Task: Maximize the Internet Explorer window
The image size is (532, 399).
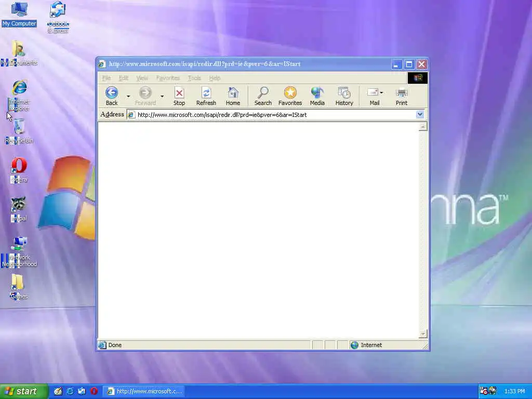Action: pyautogui.click(x=409, y=64)
